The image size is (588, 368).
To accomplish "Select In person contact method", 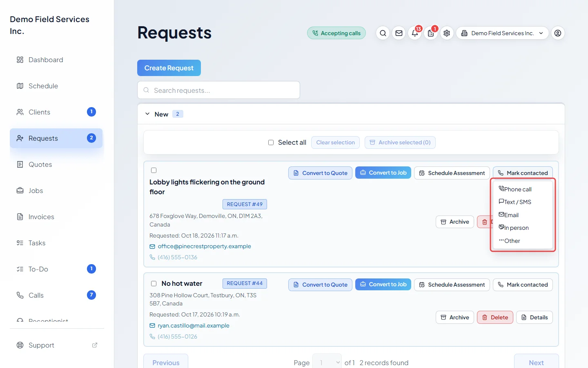I will (x=523, y=228).
